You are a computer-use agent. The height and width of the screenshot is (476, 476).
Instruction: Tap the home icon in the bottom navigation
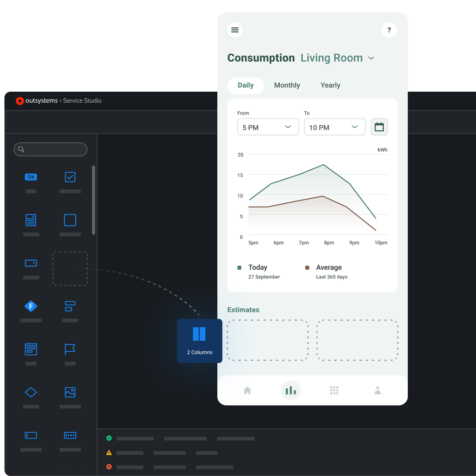pos(247,390)
